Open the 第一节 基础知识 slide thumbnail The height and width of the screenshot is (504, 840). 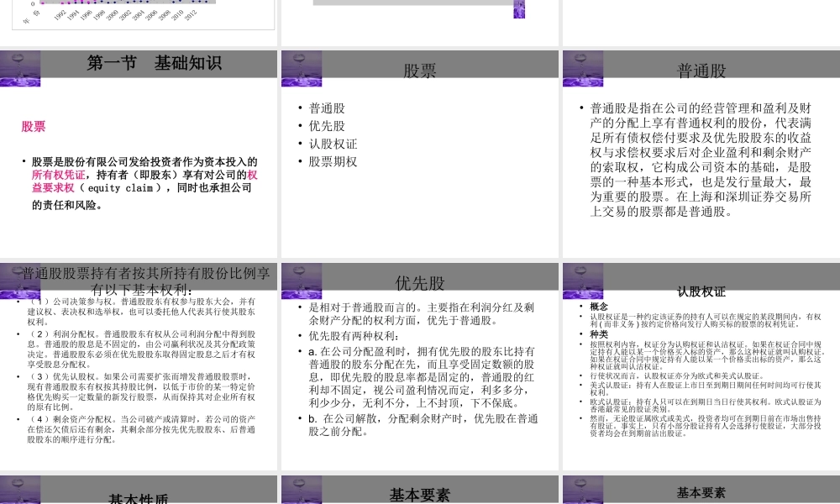tap(141, 63)
